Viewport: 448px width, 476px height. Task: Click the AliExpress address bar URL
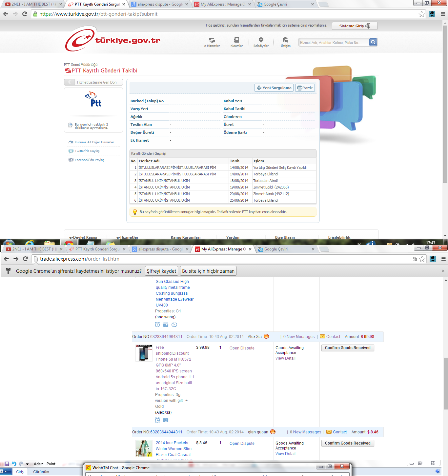coord(79,259)
